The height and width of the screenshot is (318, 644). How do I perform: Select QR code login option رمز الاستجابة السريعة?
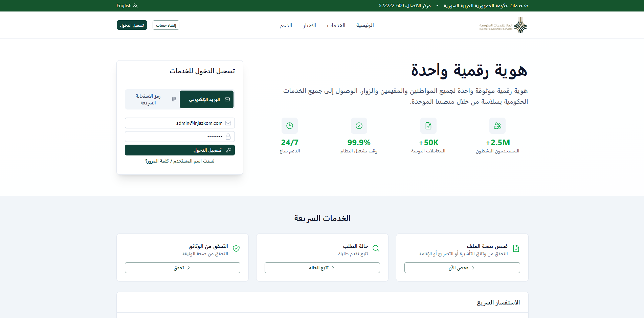coord(152,99)
